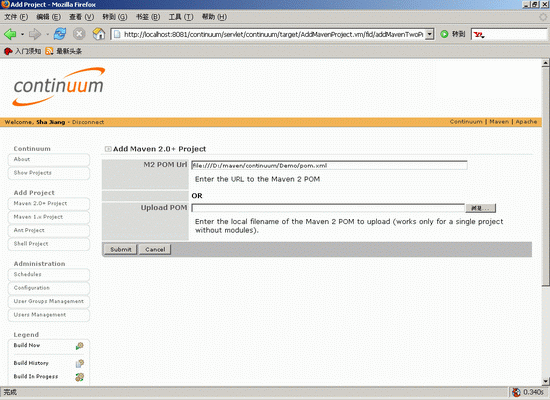
Task: Open the 入门须知 bookmark
Action: pos(22,51)
